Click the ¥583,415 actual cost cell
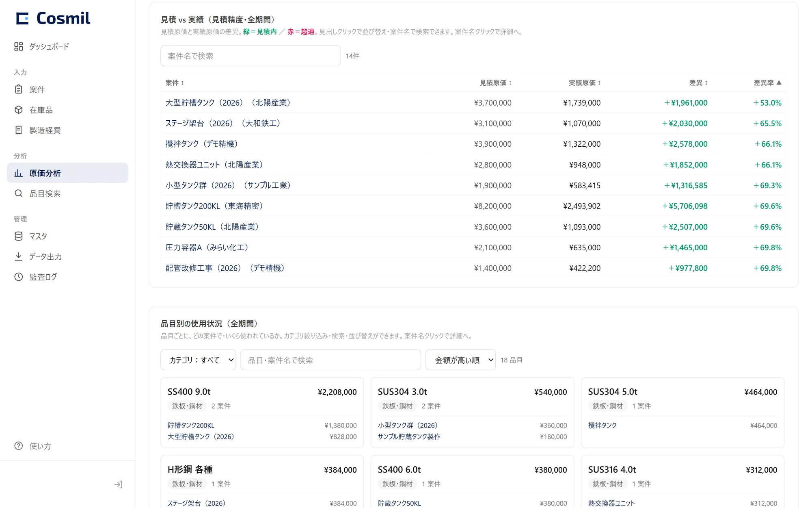The image size is (812, 508). click(x=585, y=185)
